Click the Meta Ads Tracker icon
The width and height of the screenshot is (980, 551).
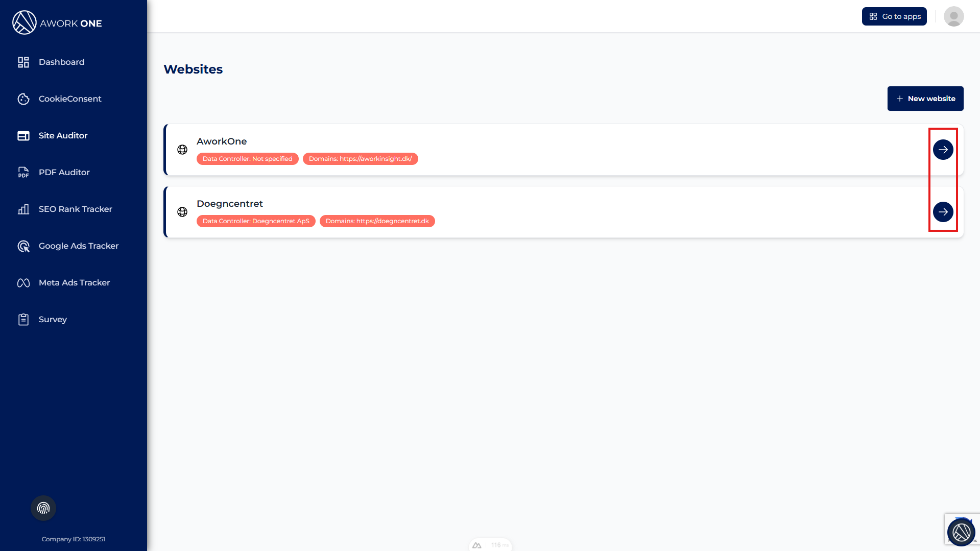pos(23,282)
